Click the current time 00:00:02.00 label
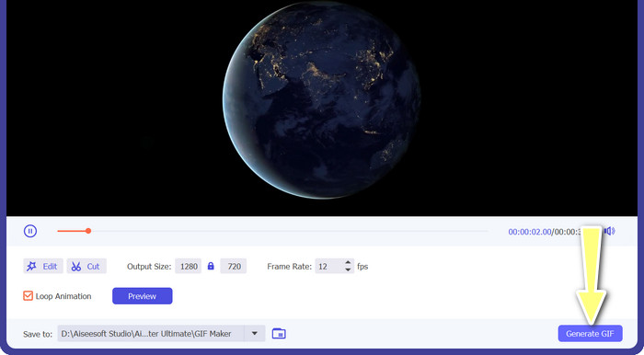644x355 pixels. (529, 232)
